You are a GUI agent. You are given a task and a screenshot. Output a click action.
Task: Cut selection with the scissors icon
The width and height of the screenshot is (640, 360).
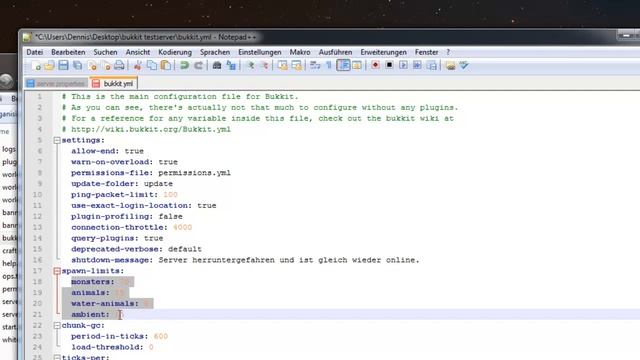point(138,65)
